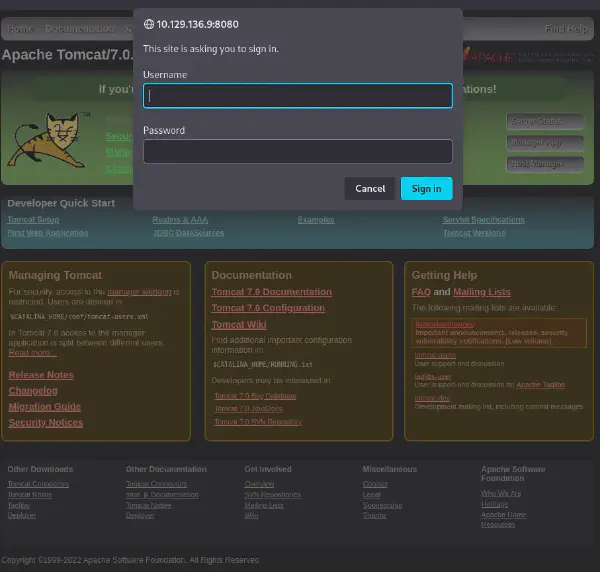The image size is (600, 572).
Task: Open Deployer under Other Downloads
Action: coord(22,516)
